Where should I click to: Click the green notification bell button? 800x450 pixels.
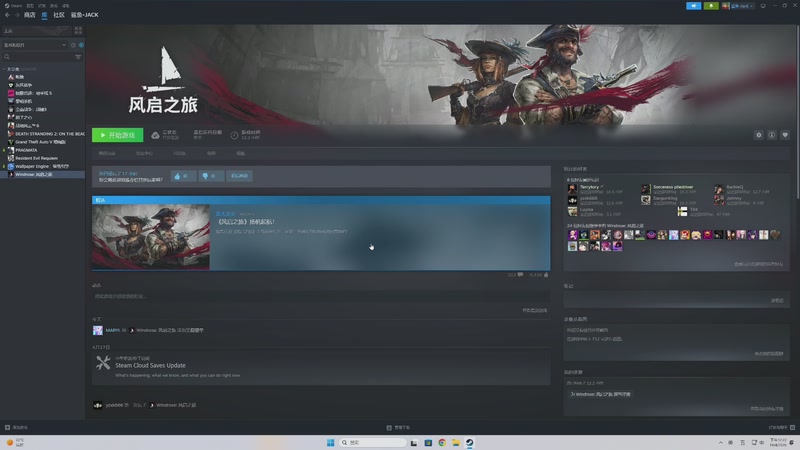[711, 6]
